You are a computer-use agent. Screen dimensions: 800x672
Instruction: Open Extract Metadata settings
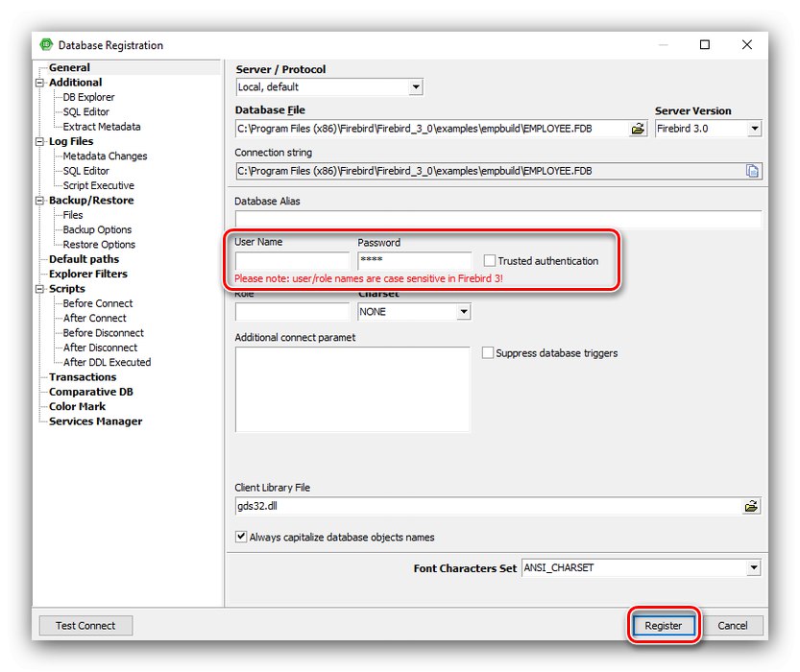coord(102,127)
